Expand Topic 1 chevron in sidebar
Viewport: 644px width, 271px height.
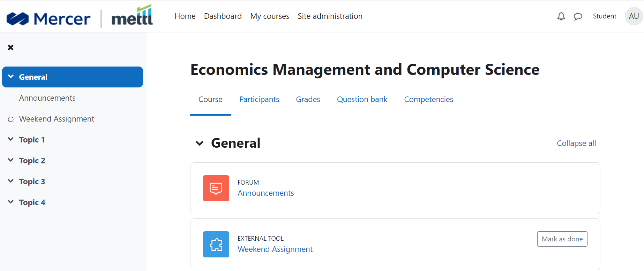[11, 139]
